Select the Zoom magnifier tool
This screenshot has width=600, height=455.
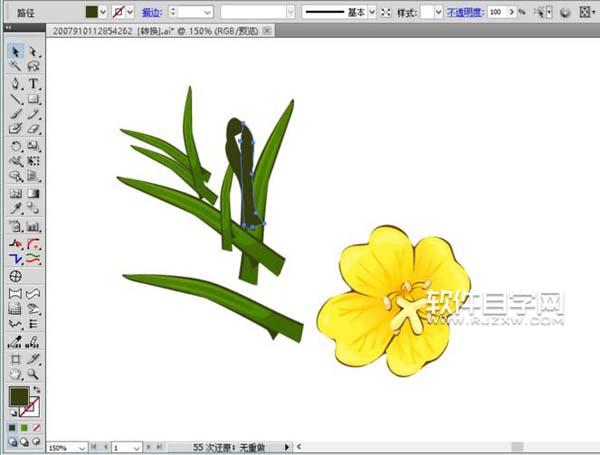click(33, 372)
